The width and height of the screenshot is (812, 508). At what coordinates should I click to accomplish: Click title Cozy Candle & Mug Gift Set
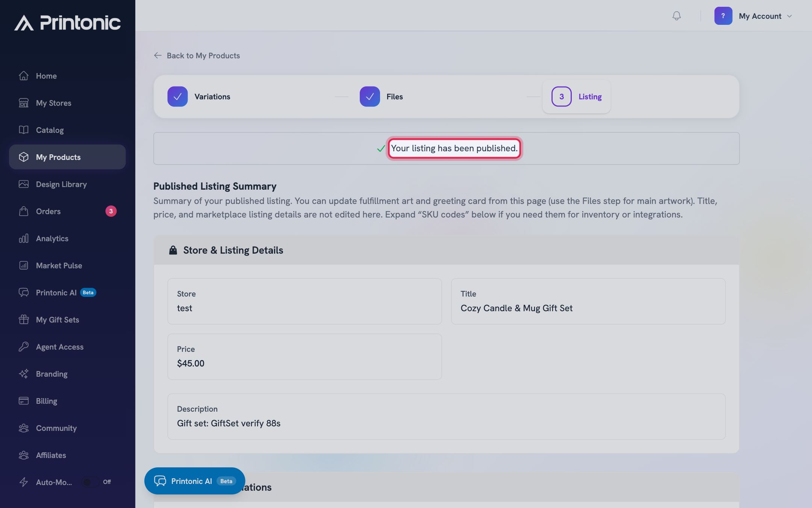point(517,308)
